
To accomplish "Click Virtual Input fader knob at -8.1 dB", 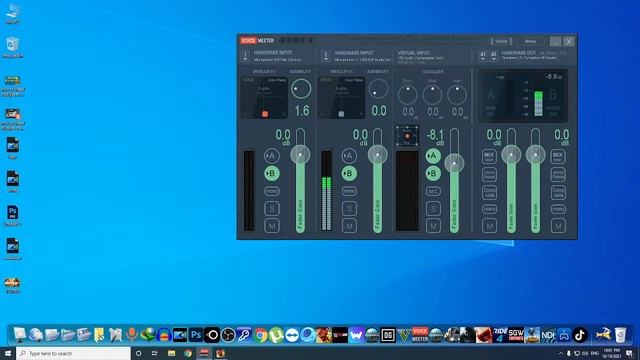I will [x=454, y=163].
